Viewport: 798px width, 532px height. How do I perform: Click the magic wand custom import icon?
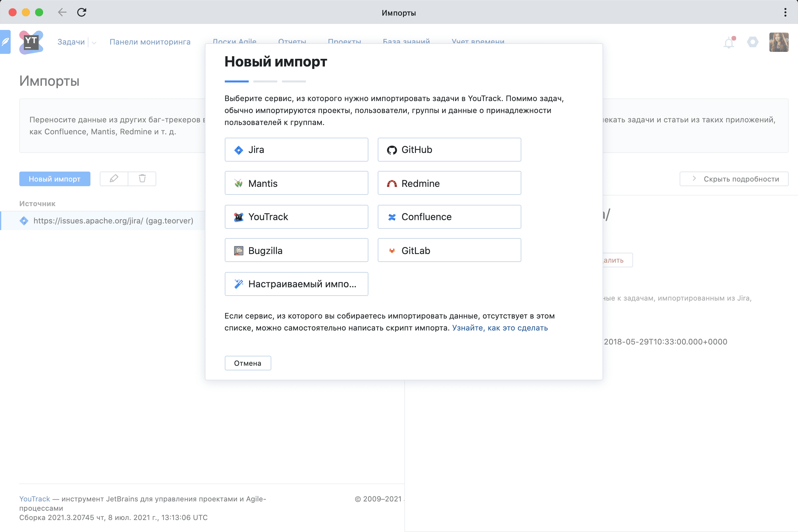click(x=238, y=284)
